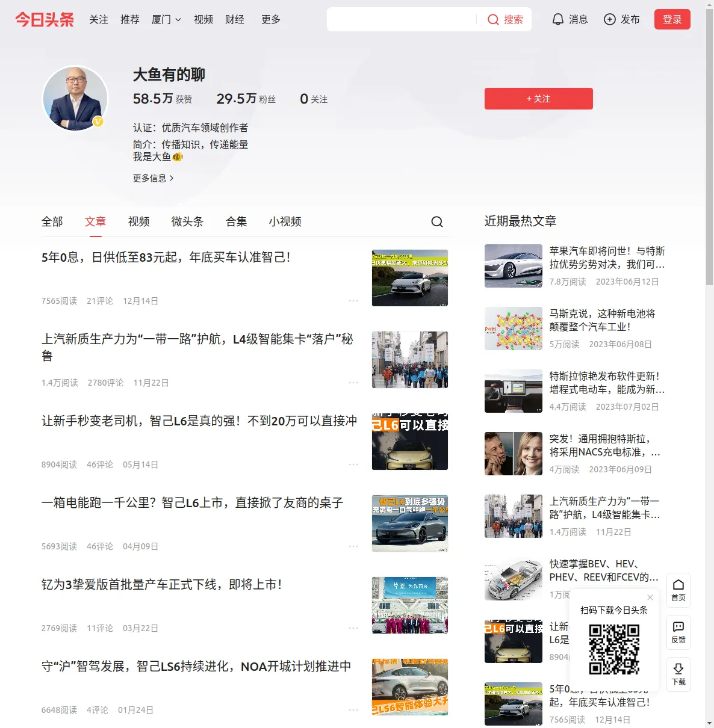Open 反馈 feedback icon

click(x=678, y=627)
